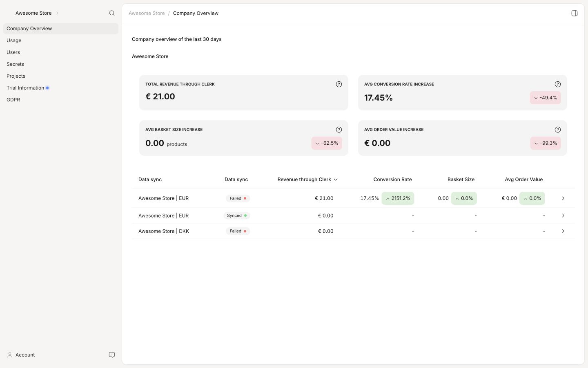Viewport: 588px width, 368px height.
Task: Toggle the right side panel icon
Action: 575,13
